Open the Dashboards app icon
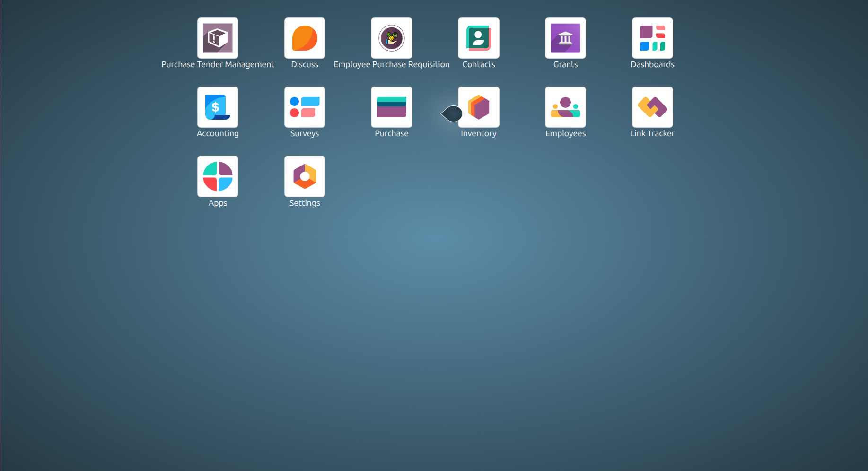Image resolution: width=868 pixels, height=471 pixels. click(652, 38)
